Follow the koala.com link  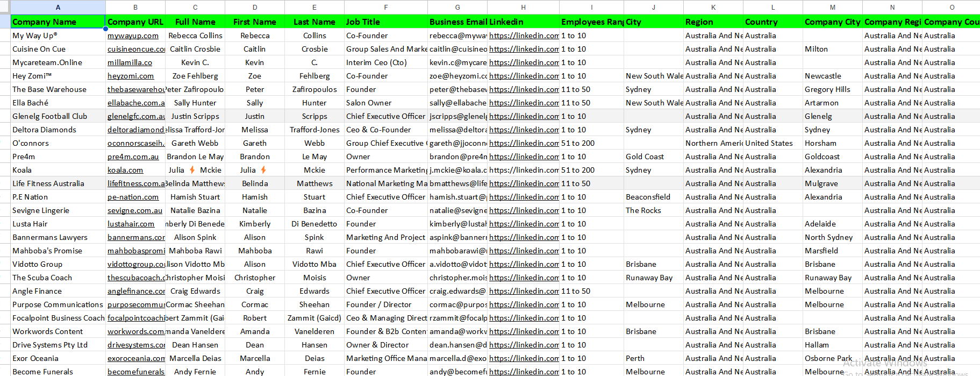125,170
